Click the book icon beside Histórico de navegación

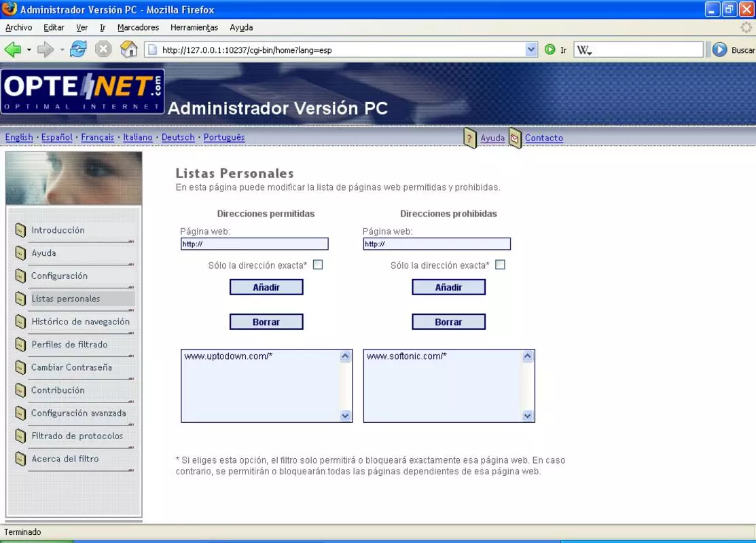click(x=20, y=322)
